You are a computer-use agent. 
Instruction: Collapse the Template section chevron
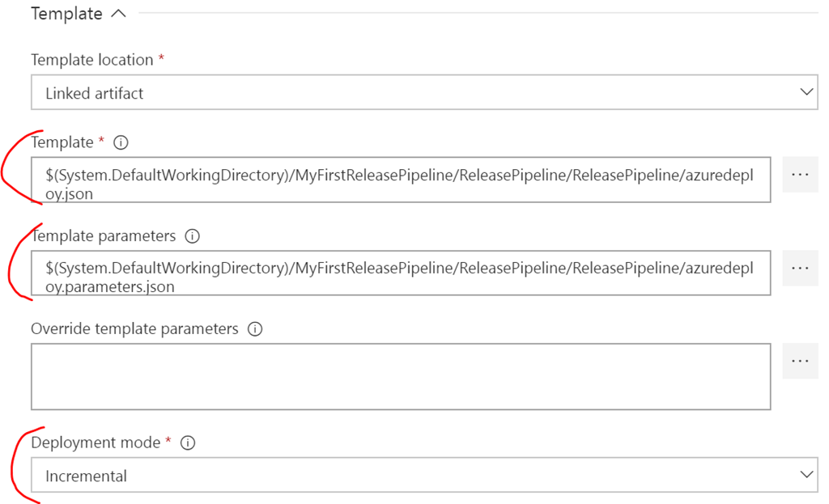tap(118, 14)
